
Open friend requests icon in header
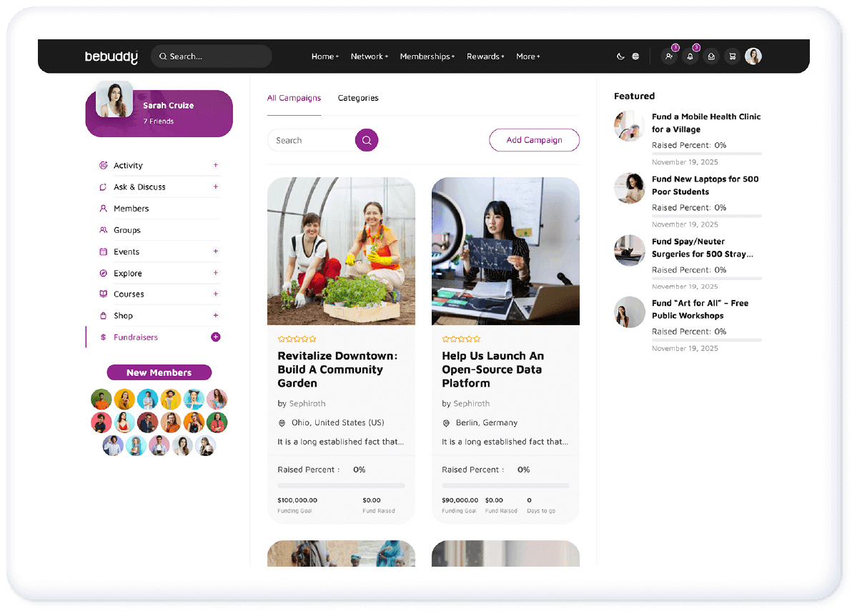(x=669, y=56)
